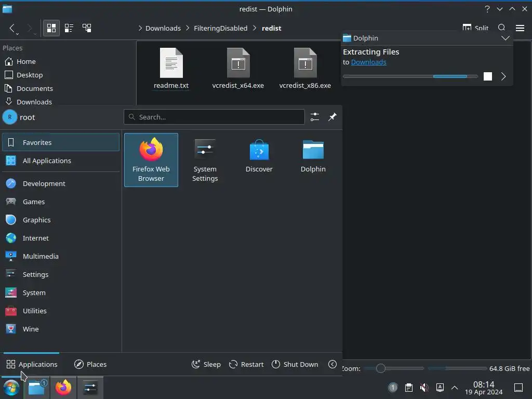Click the 64.8 GiB free space bar
The width and height of the screenshot is (532, 399).
(x=457, y=368)
